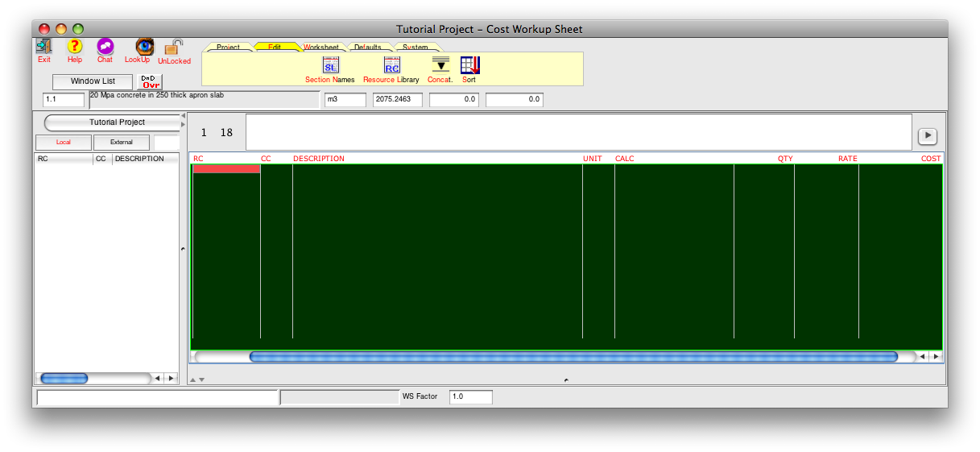Click the UNIT column header
Viewport: 980px width, 452px height.
pyautogui.click(x=593, y=159)
